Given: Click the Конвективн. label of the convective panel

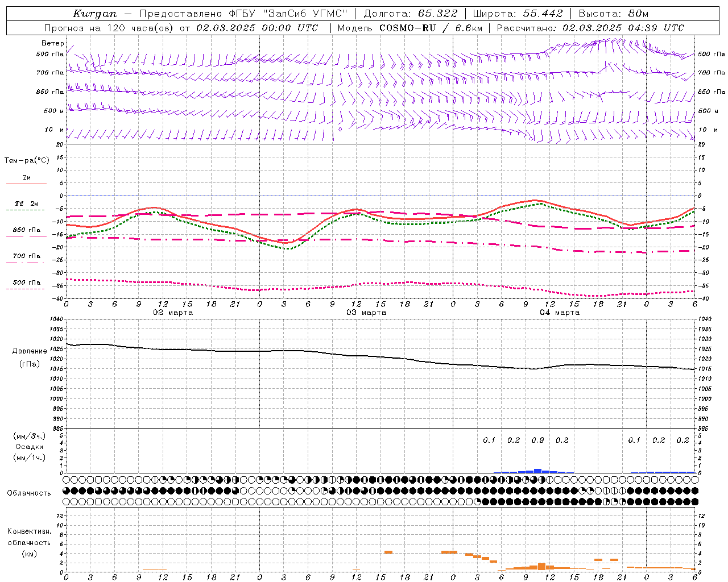Looking at the screenshot, I should [x=29, y=531].
